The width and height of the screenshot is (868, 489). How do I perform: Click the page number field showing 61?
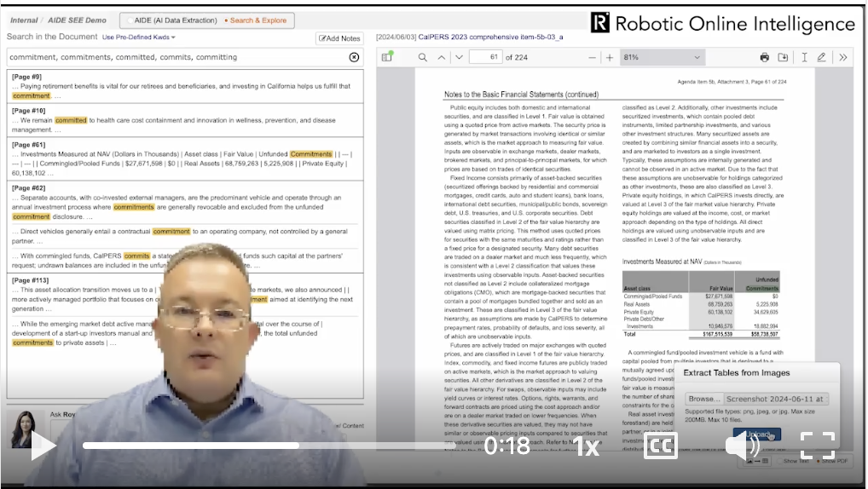coord(485,57)
